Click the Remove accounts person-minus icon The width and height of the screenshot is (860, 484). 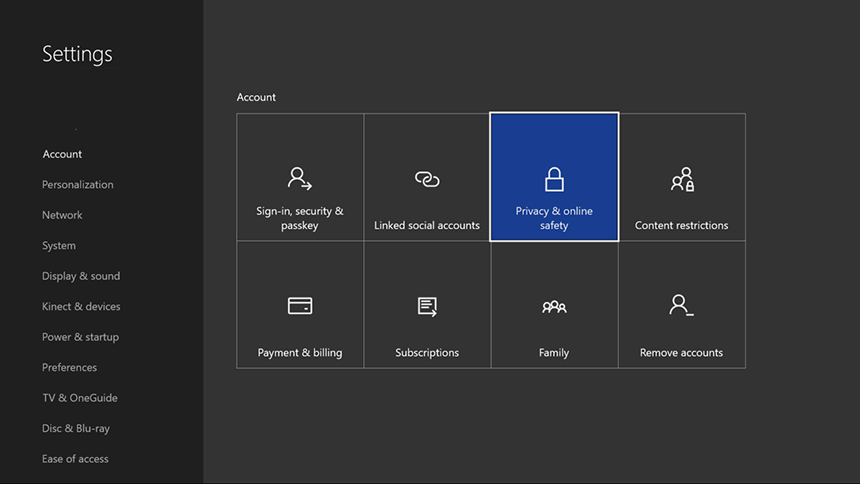(682, 306)
